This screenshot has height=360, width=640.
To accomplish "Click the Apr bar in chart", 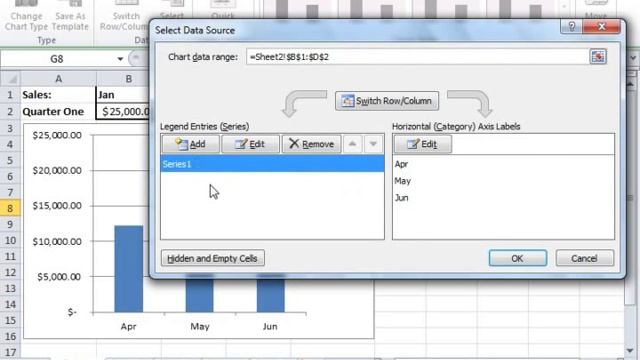I will click(x=129, y=269).
